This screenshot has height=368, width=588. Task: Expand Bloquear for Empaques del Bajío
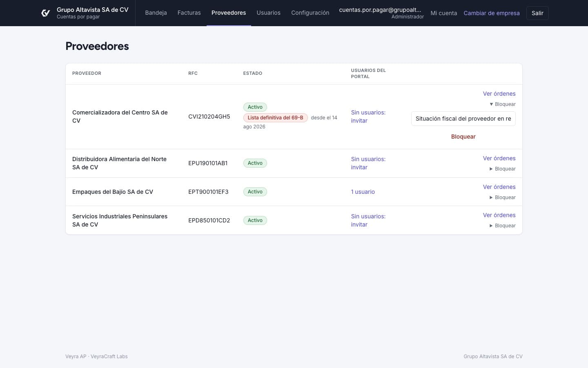coord(502,197)
